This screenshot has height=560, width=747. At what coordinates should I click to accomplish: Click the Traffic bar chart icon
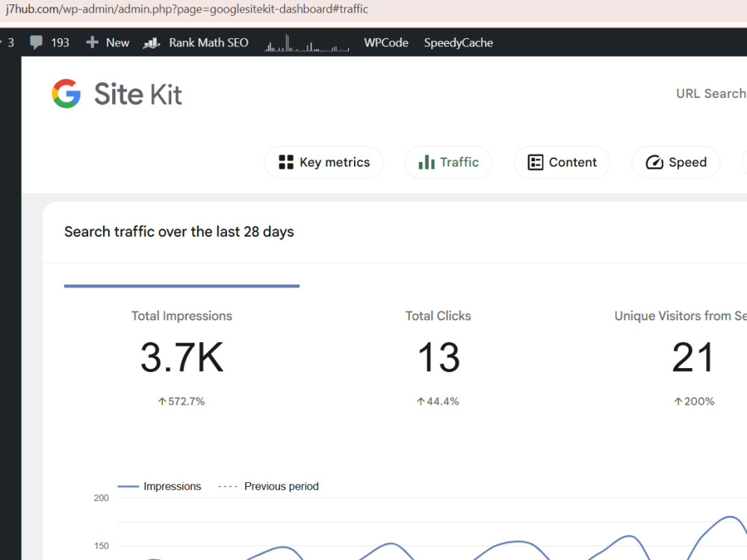click(427, 162)
